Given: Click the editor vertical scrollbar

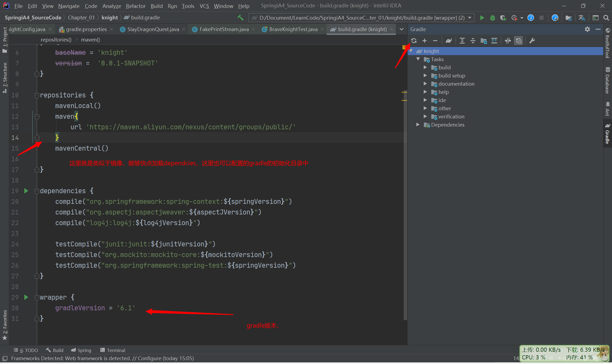Looking at the screenshot, I should 405,205.
